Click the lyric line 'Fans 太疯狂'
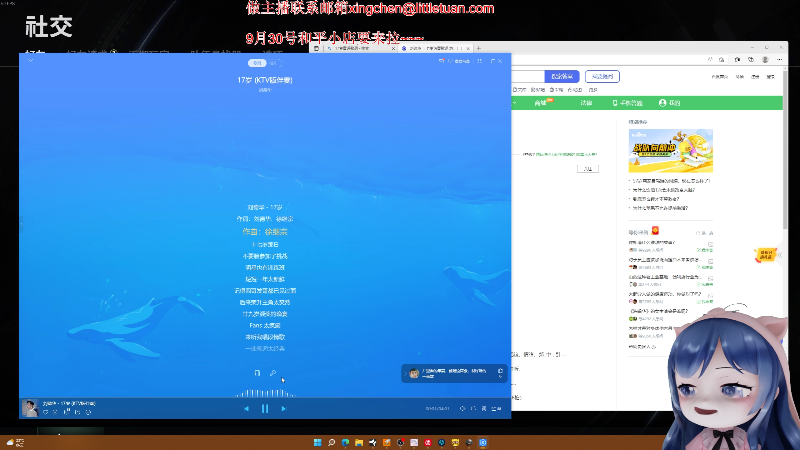Image resolution: width=800 pixels, height=450 pixels. pyautogui.click(x=265, y=325)
